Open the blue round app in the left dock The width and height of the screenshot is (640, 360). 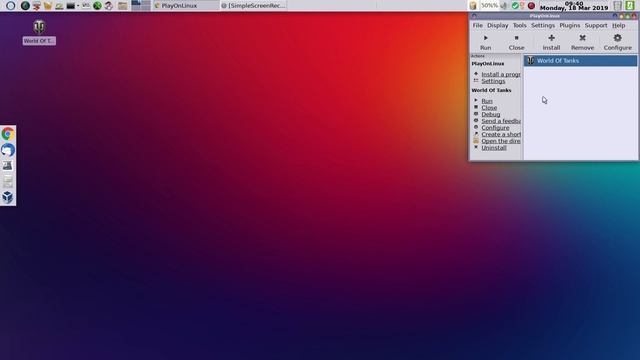pos(8,150)
